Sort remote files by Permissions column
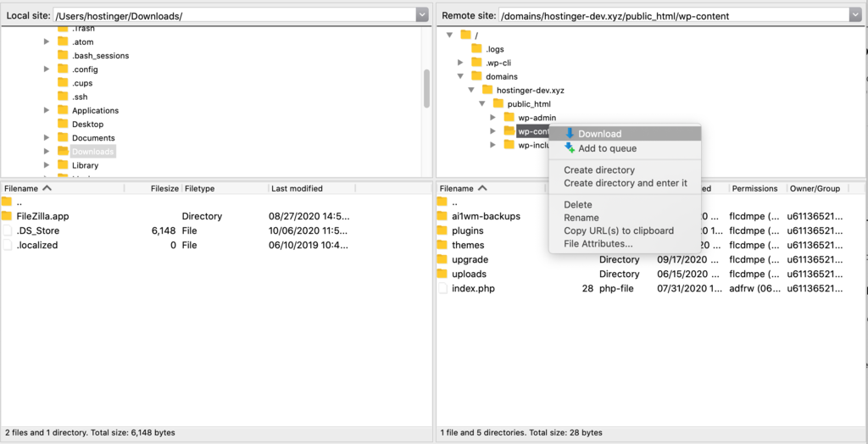 click(754, 188)
